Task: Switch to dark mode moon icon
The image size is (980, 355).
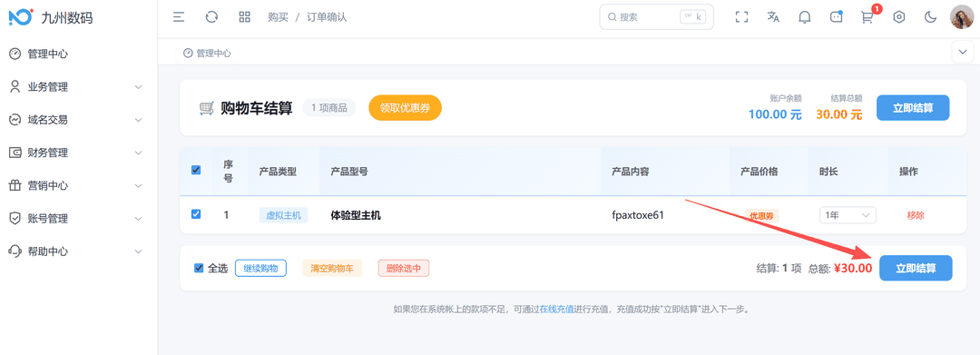Action: [931, 17]
